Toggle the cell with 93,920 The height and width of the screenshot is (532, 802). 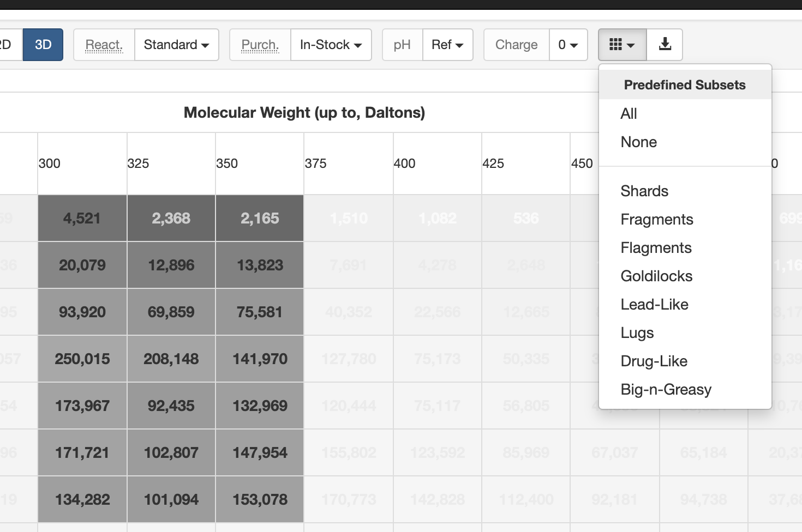click(x=82, y=312)
